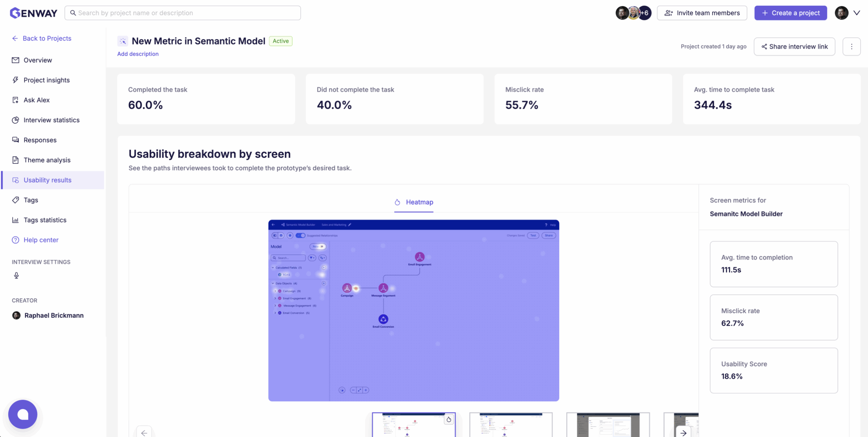Select Usability results in the sidebar
This screenshot has width=868, height=437.
tap(53, 180)
